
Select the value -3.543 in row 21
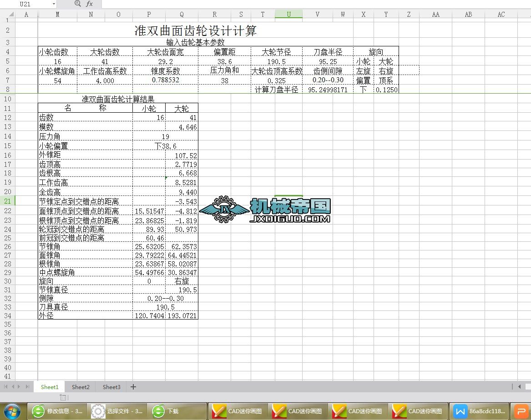tap(182, 201)
